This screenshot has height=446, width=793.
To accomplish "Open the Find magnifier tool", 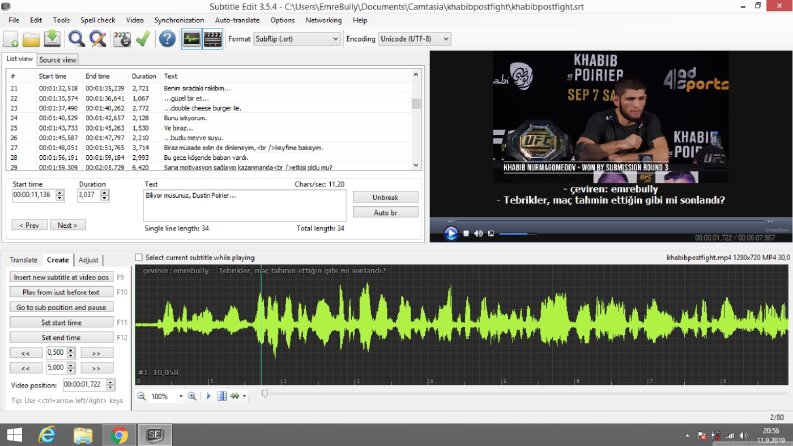I will (76, 39).
